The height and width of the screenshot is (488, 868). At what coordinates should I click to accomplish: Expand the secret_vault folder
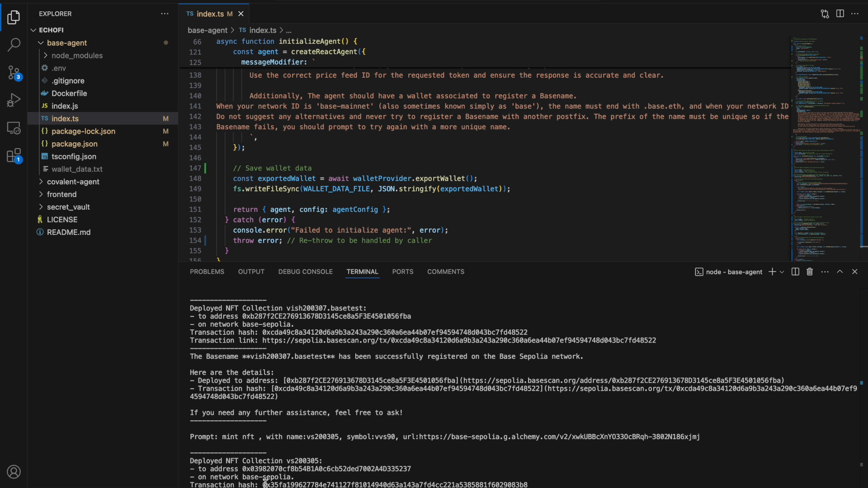(x=102, y=207)
